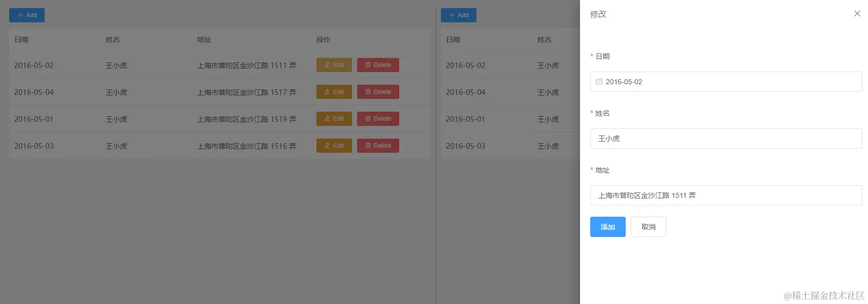Screen dimensions: 868x304
Task: Click the 修改 drawer title
Action: click(598, 14)
